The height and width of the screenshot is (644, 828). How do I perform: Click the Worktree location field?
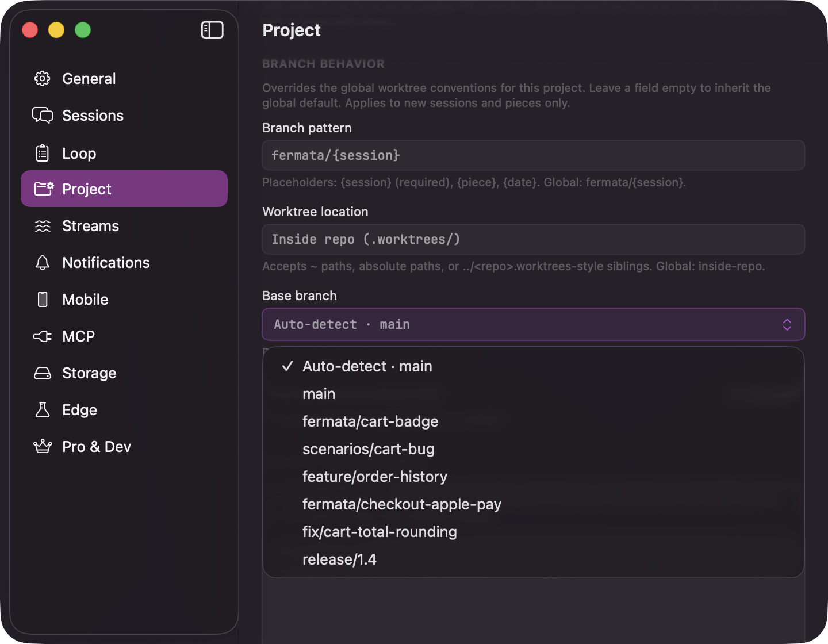pos(534,239)
